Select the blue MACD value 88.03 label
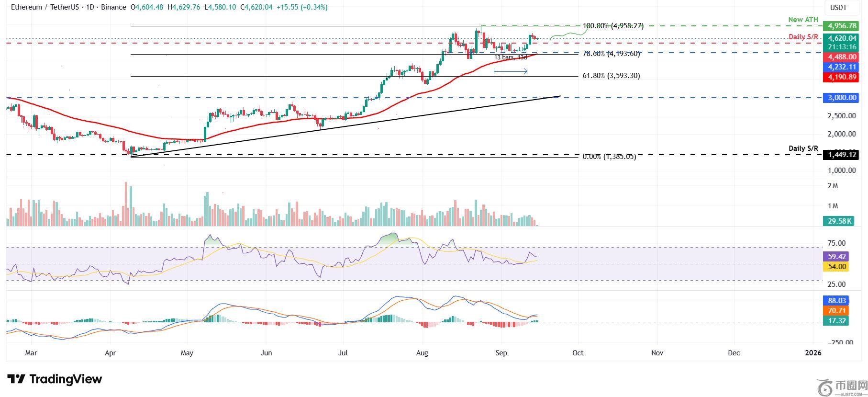The height and width of the screenshot is (397, 868). [x=835, y=301]
